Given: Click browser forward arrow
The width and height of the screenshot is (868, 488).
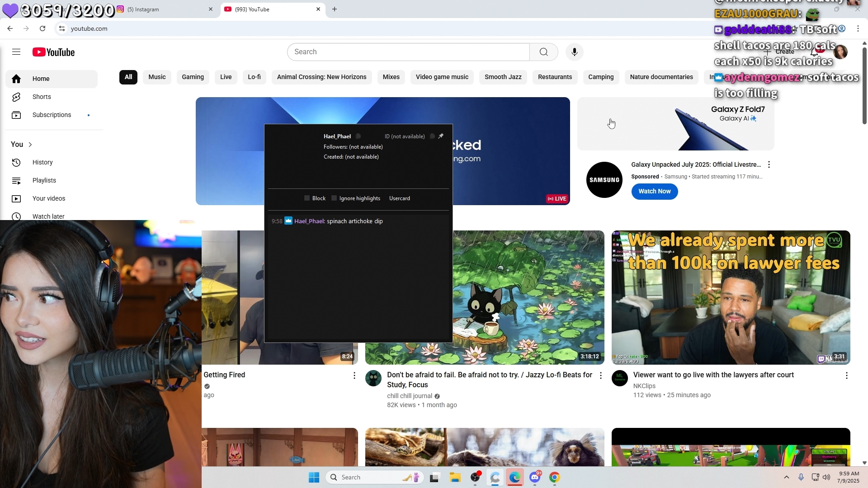Looking at the screenshot, I should [x=26, y=28].
